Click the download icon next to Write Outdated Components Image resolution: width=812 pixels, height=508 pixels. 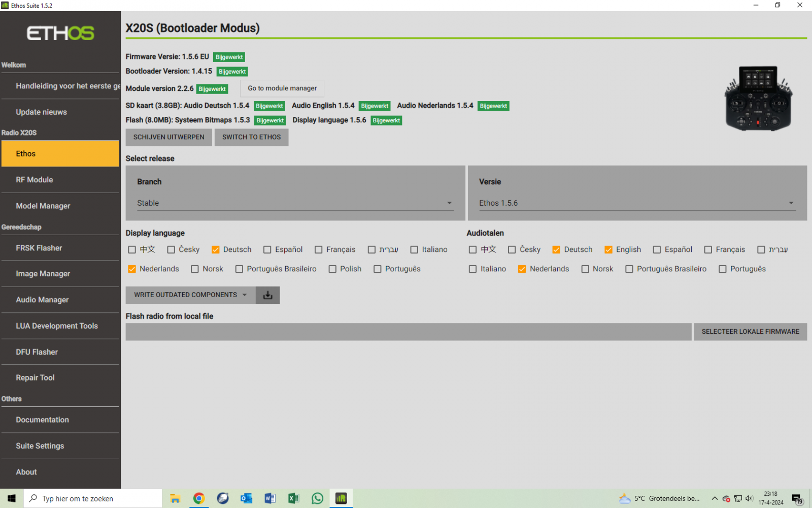pos(268,295)
